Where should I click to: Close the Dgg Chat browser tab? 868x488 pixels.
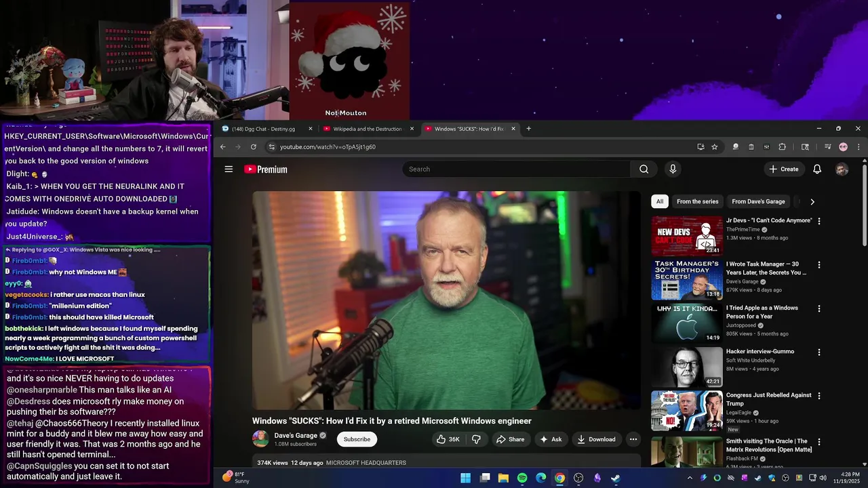pyautogui.click(x=311, y=129)
